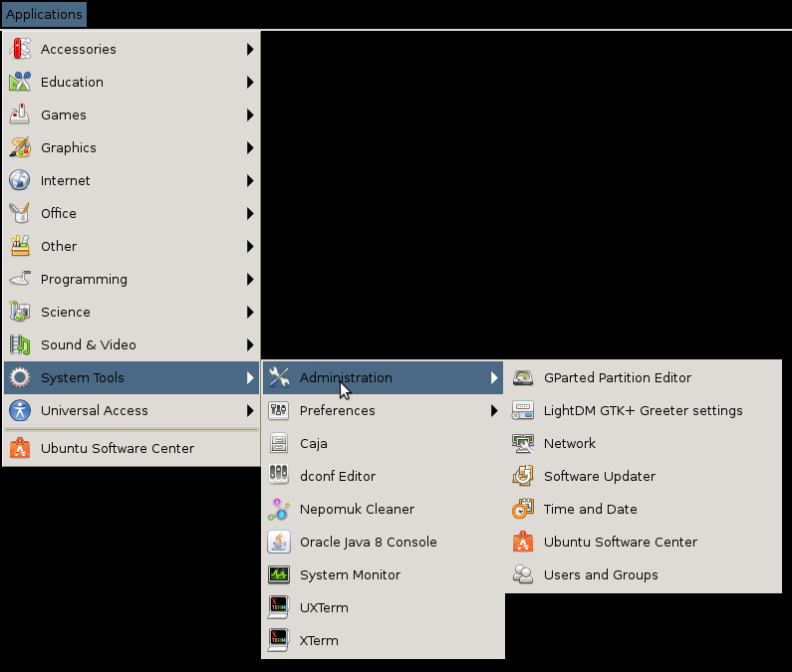Expand the Internet submenu arrow

coord(250,180)
